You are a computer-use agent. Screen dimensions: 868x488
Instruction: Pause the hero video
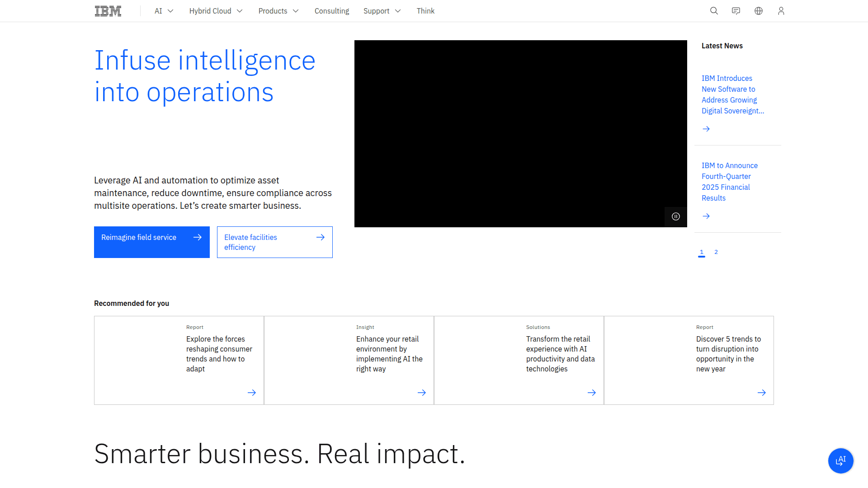[675, 216]
